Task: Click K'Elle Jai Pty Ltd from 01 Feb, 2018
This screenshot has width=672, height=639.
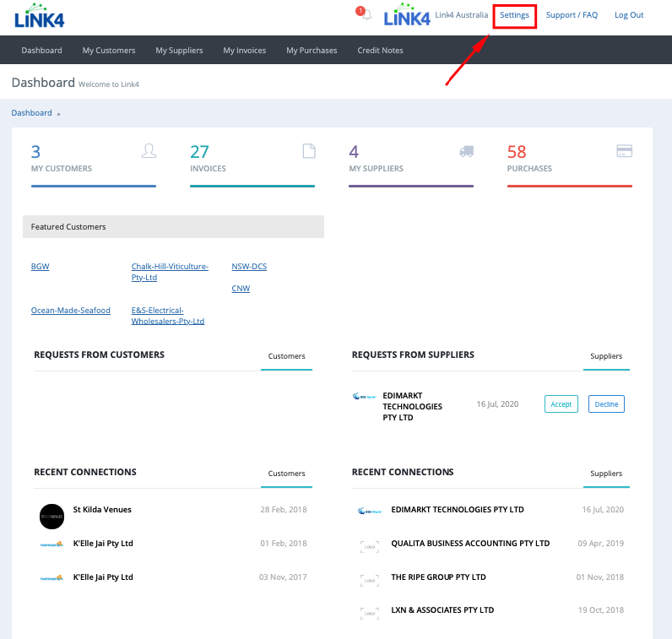Action: [x=103, y=544]
